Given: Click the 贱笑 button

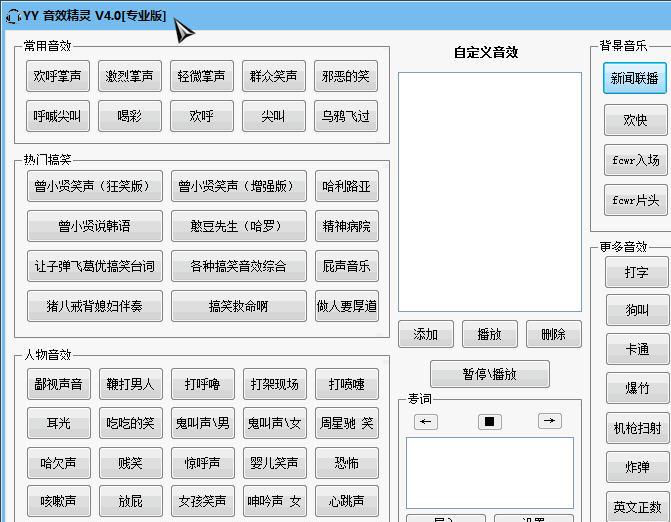Looking at the screenshot, I should point(131,463).
